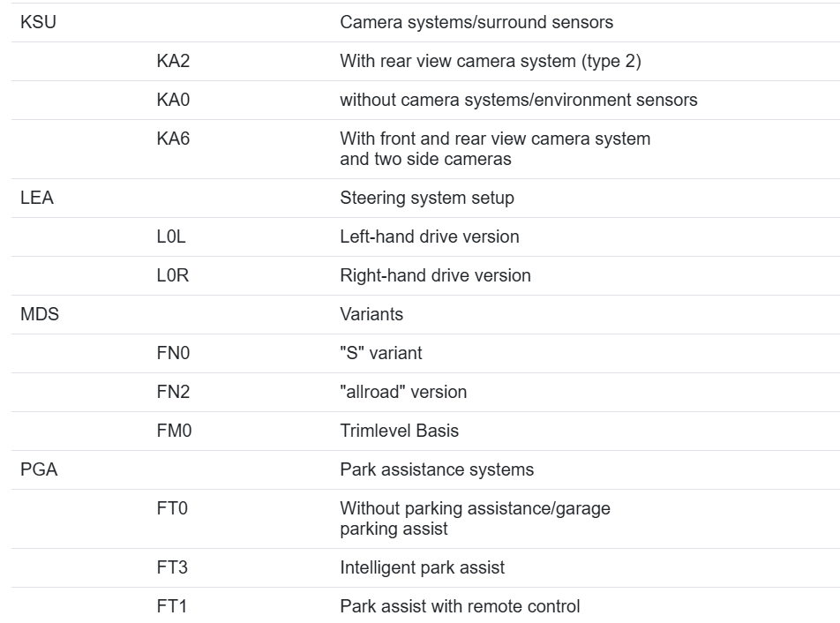Click the KA2 option code

173,61
